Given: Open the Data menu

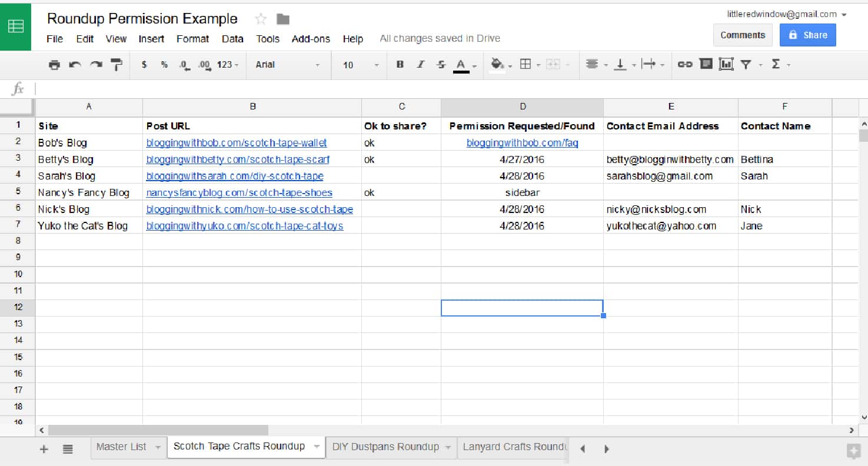Looking at the screenshot, I should tap(232, 39).
